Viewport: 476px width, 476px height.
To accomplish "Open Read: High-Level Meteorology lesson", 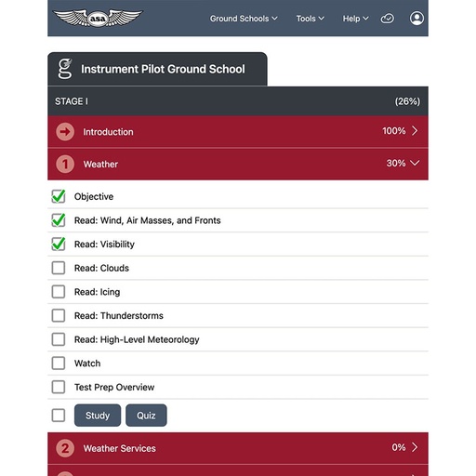I will point(137,339).
